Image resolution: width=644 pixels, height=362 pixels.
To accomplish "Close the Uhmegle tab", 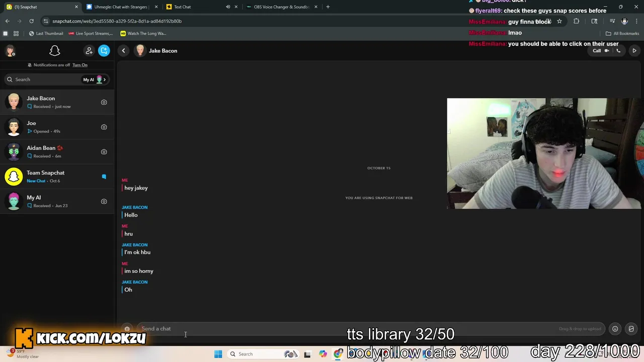I will click(156, 7).
